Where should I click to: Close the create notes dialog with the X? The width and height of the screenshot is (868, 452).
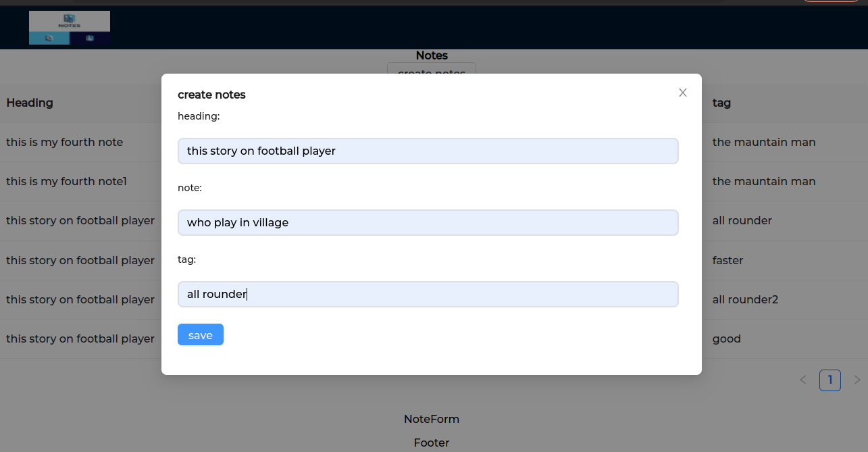[682, 93]
